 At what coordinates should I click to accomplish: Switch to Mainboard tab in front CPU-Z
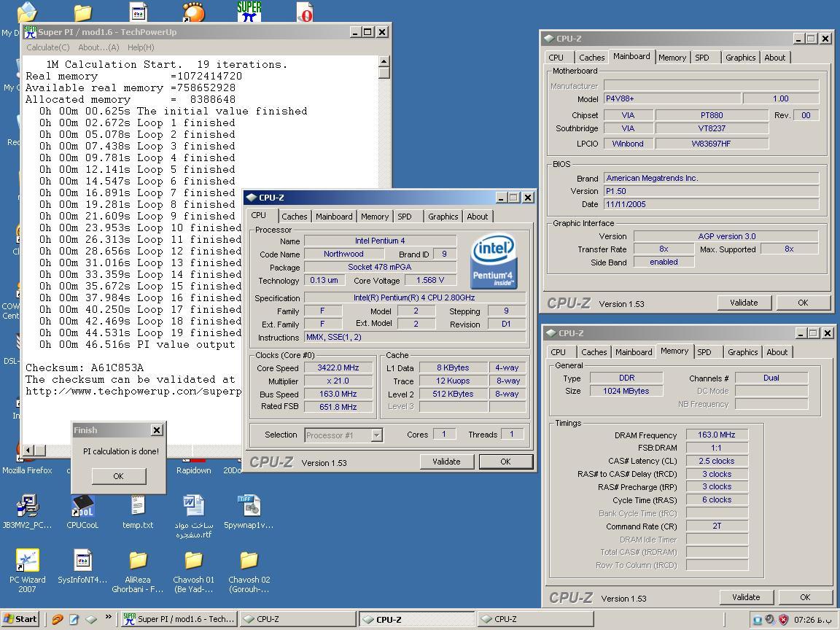click(x=334, y=217)
